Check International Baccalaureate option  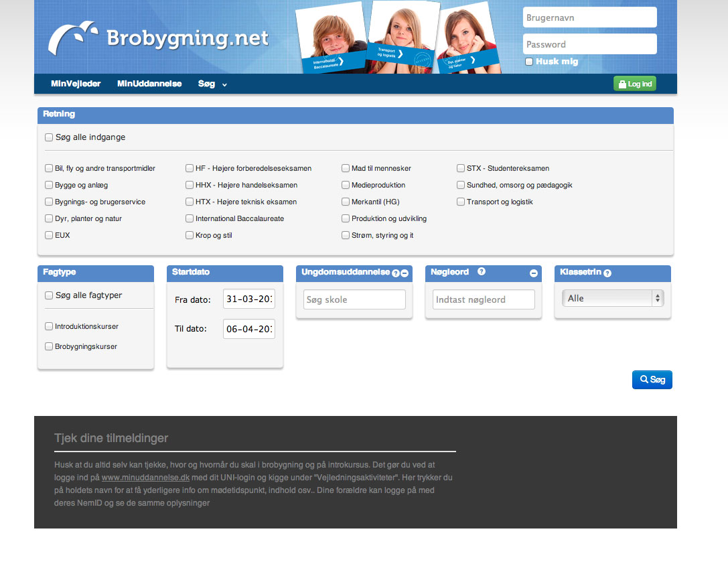[x=190, y=218]
